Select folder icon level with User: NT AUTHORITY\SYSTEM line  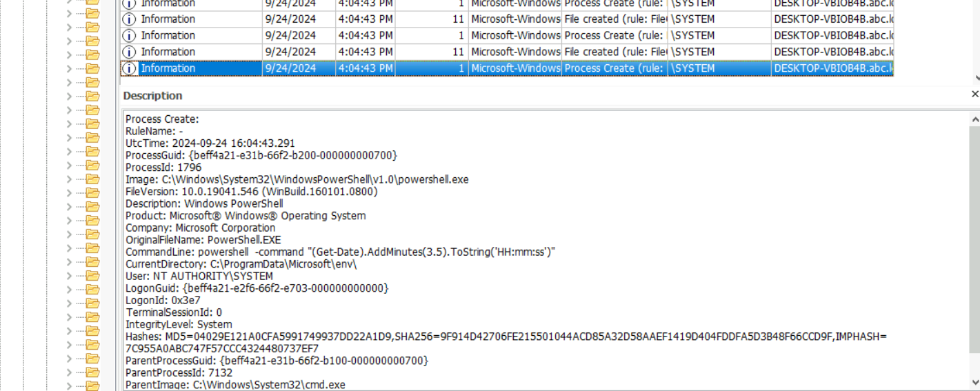[92, 276]
